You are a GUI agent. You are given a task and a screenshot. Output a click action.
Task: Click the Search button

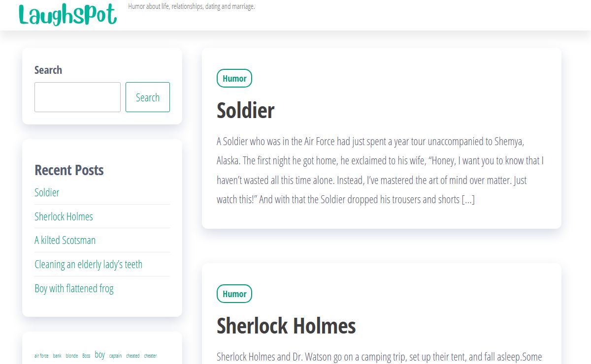tap(148, 97)
